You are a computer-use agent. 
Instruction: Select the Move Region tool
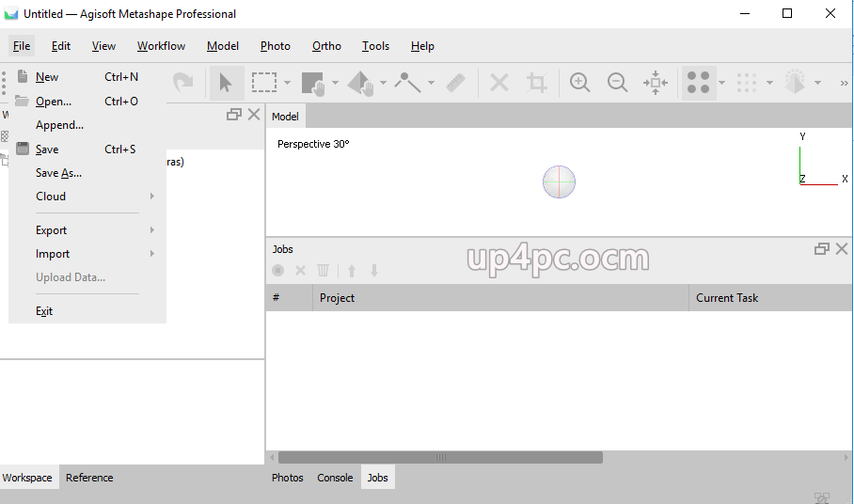(x=313, y=84)
